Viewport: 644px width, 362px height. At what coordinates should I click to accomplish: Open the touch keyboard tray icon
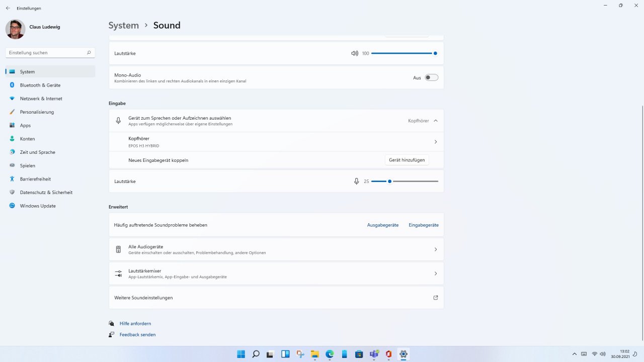[584, 354]
